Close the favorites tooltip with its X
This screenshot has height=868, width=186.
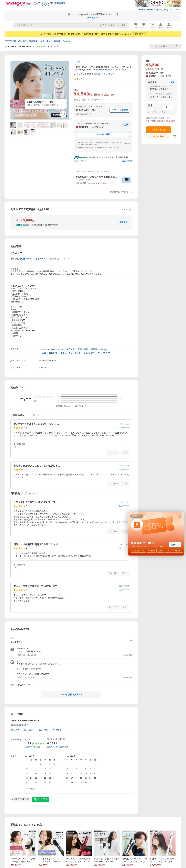(64, 101)
